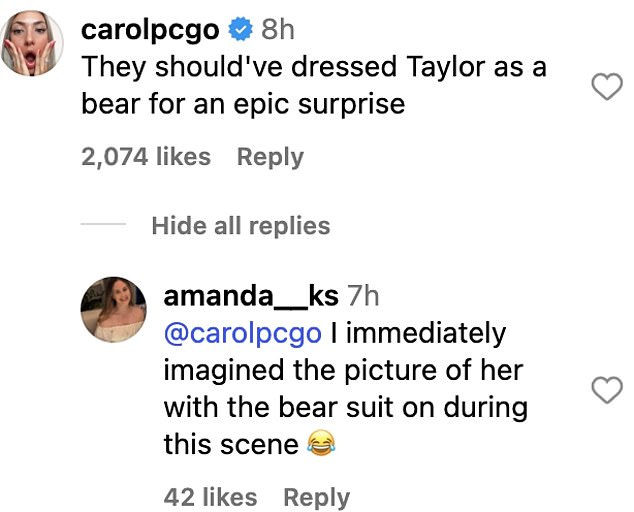Screen dimensions: 634x512
Task: Click the short line left of Hide all replies
Action: [104, 226]
